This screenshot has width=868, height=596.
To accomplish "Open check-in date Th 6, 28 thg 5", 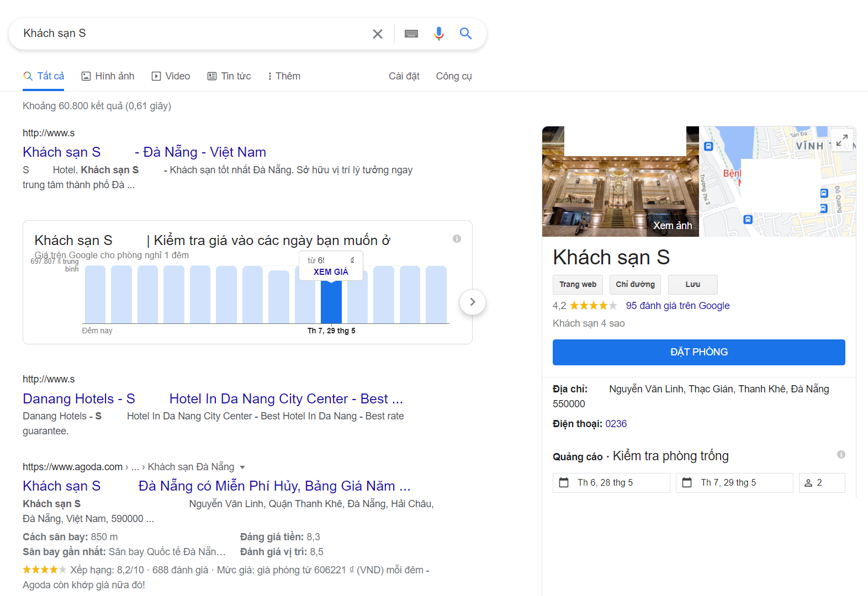I will [611, 483].
